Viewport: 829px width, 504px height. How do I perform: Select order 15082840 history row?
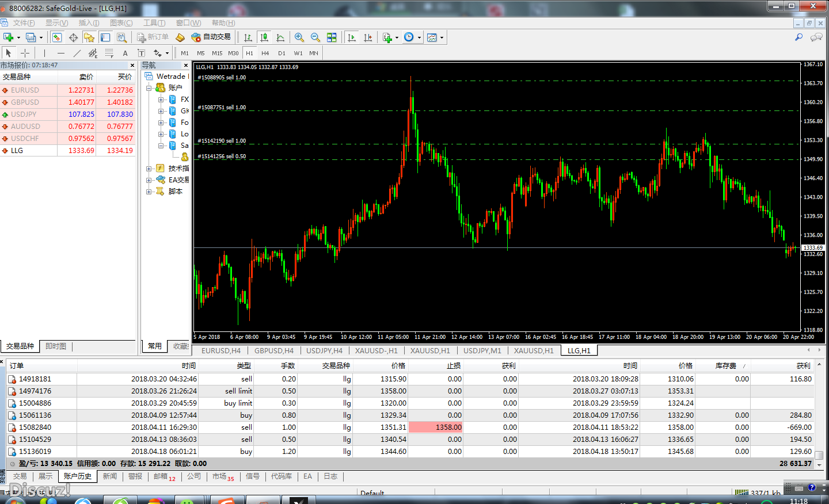point(410,427)
